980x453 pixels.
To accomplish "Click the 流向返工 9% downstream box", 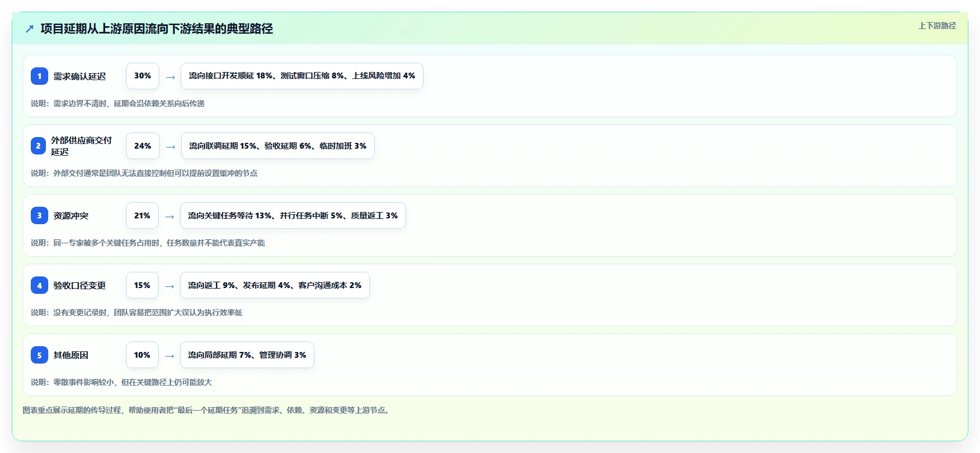I will [275, 285].
